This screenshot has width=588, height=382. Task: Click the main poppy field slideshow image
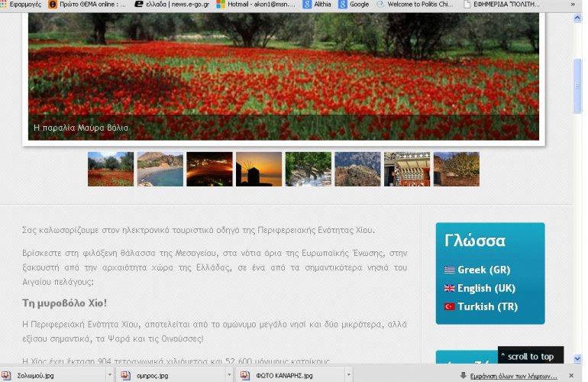tap(283, 76)
